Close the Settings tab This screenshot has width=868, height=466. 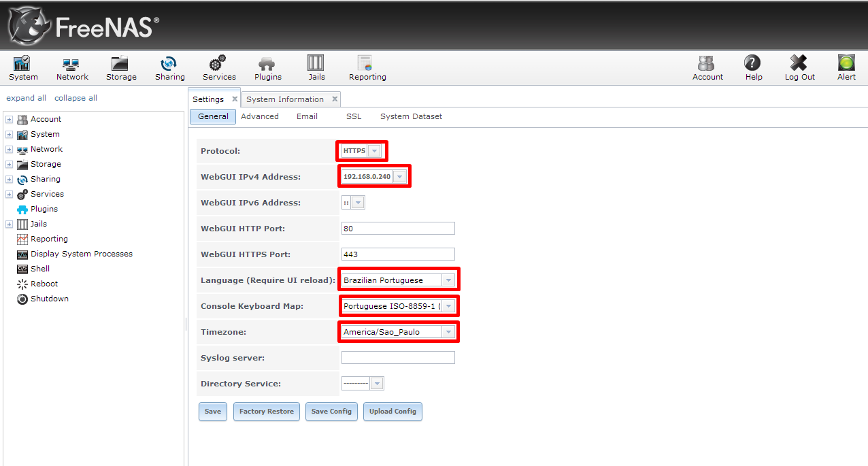235,99
